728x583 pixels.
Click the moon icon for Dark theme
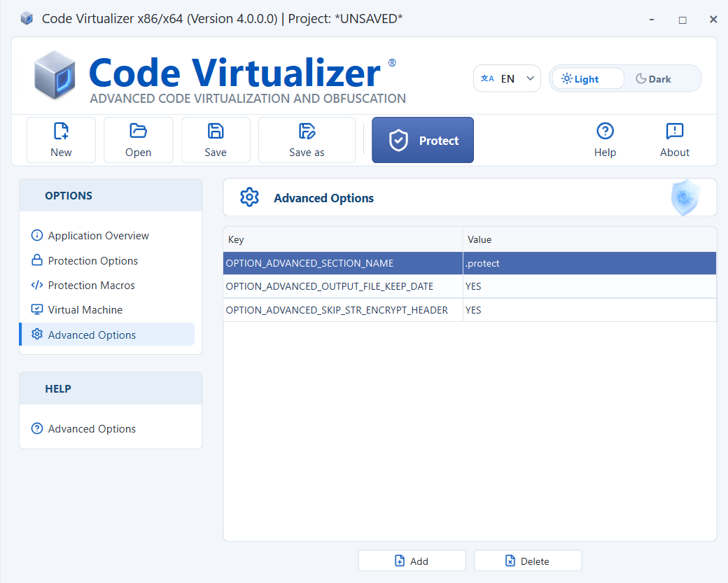(640, 78)
